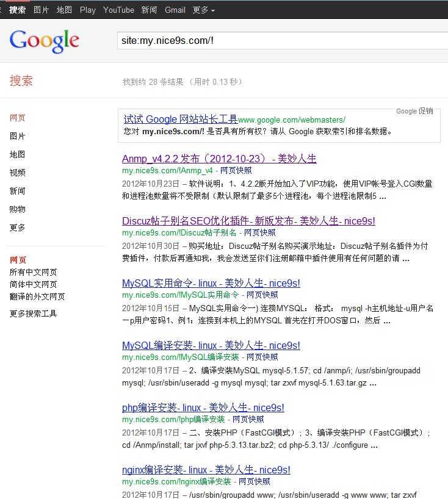Open result php编译安装 - linux
Screen dimensions: 448x499
203,407
